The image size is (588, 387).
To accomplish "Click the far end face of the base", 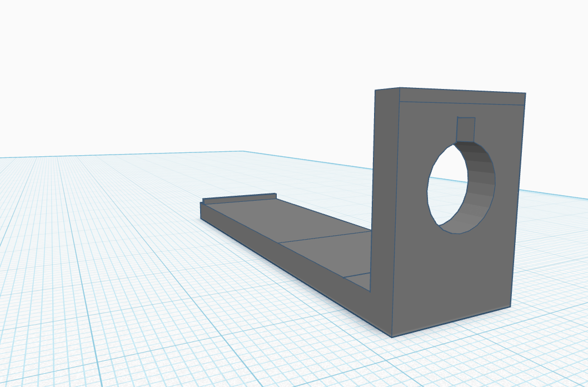I will click(x=202, y=211).
